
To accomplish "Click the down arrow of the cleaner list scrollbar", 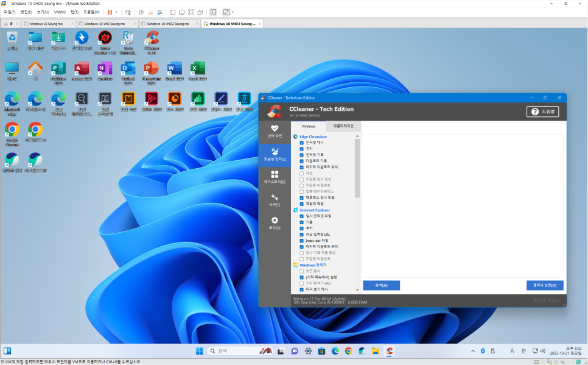I will pos(357,289).
